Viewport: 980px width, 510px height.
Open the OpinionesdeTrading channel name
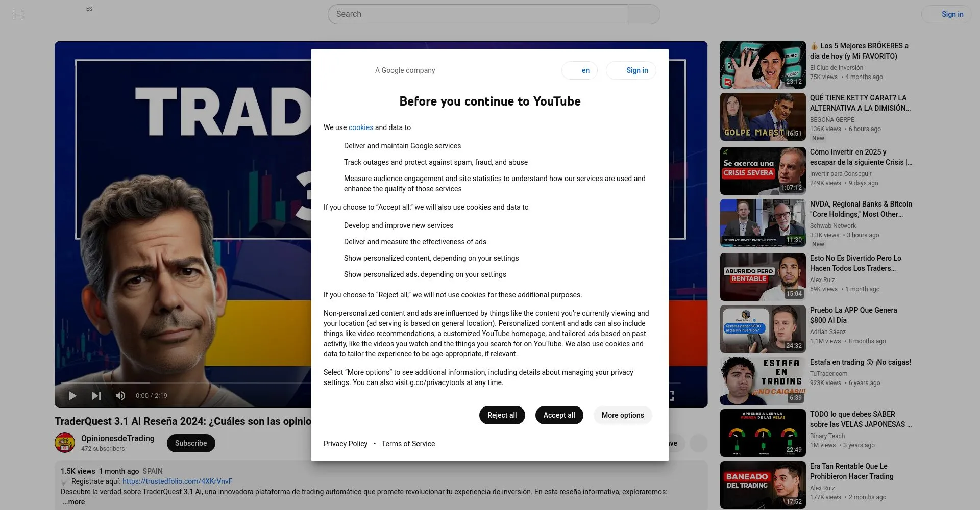point(118,438)
